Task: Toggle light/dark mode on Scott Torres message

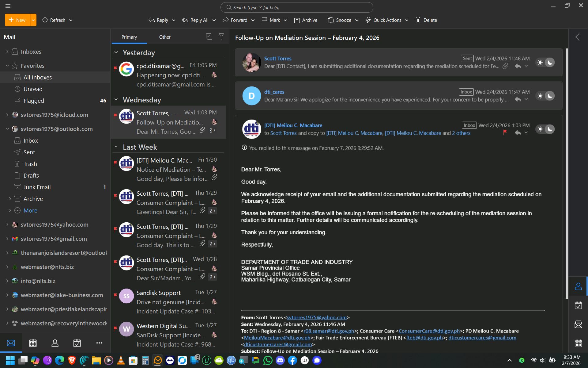Action: point(545,63)
